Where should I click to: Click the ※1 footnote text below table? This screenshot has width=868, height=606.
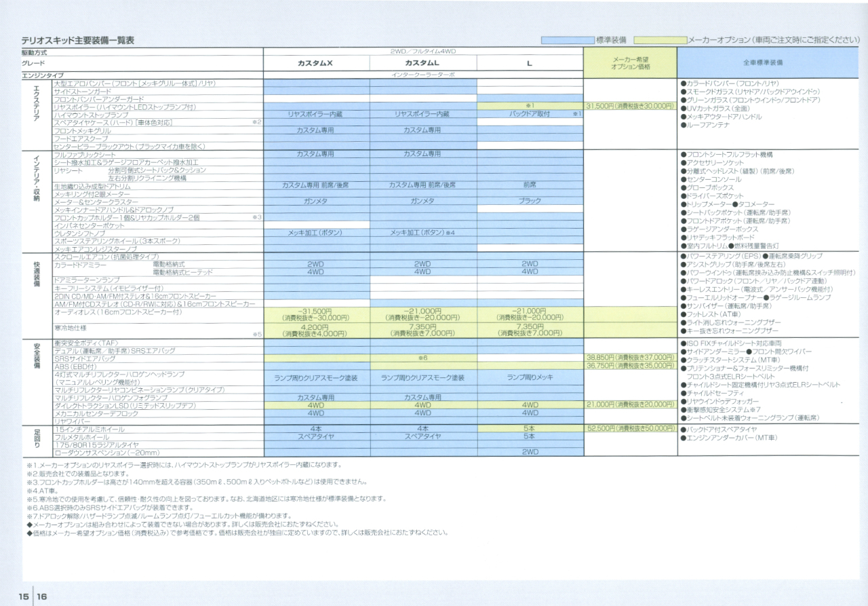(183, 466)
